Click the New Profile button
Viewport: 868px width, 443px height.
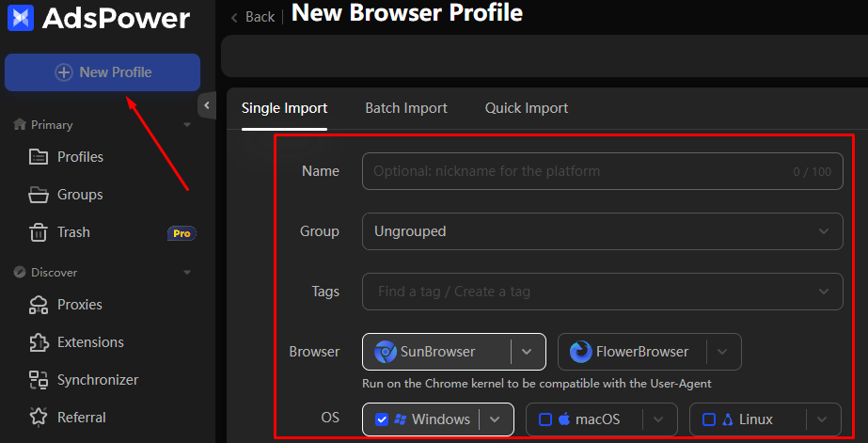(103, 72)
